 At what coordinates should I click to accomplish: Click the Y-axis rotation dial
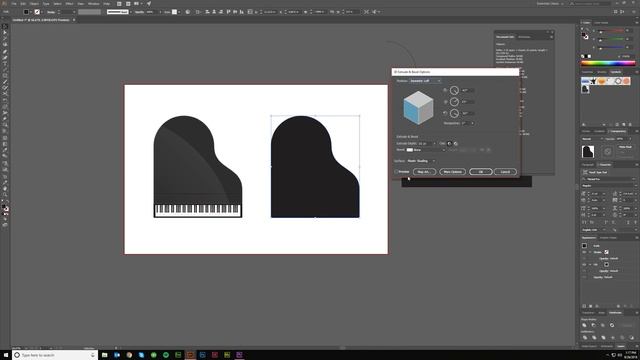(x=454, y=102)
